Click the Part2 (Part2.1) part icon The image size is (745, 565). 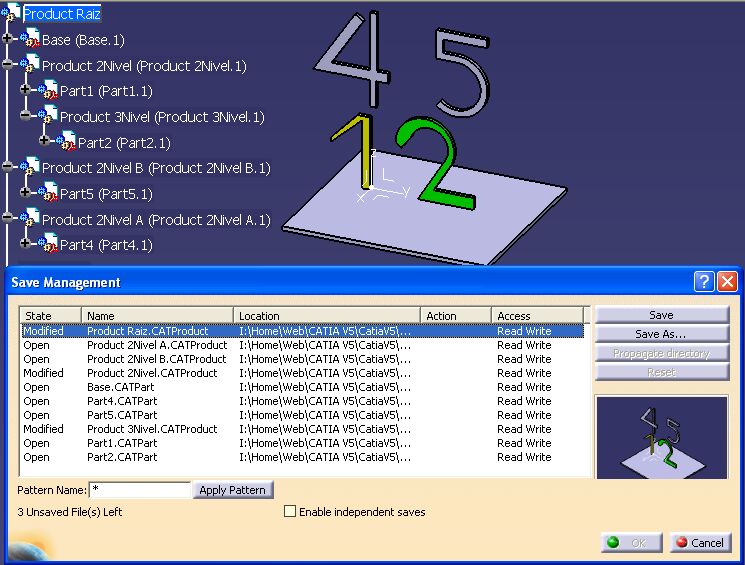(x=66, y=141)
